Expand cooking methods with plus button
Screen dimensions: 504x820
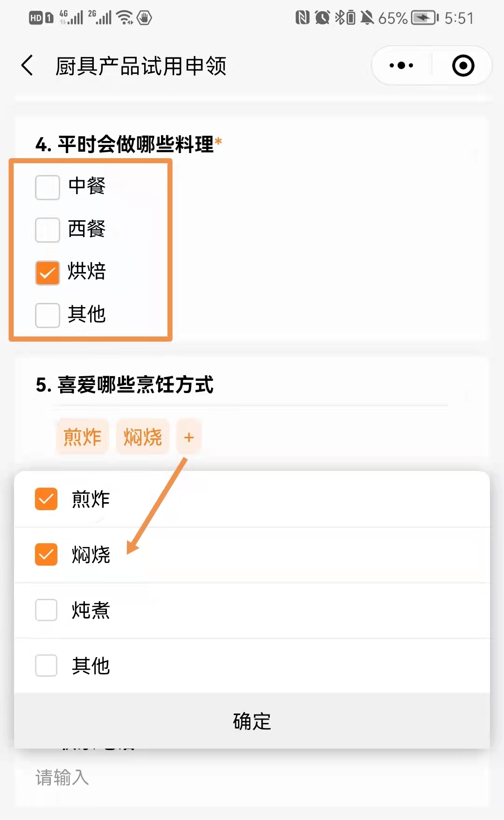coord(189,437)
